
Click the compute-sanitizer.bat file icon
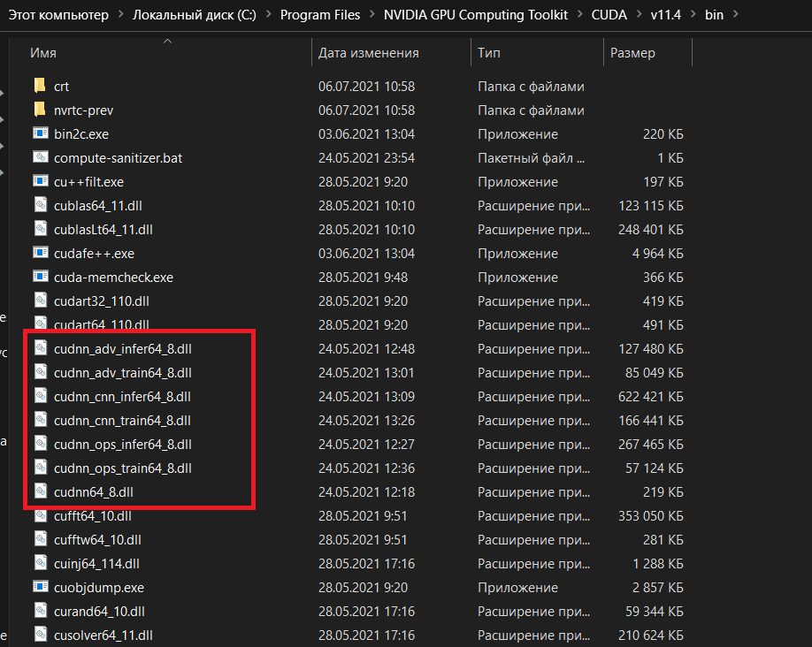[40, 158]
